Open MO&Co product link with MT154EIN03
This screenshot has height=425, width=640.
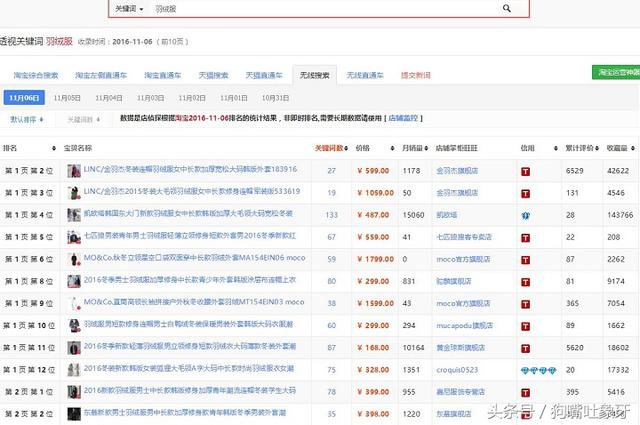pos(194,302)
